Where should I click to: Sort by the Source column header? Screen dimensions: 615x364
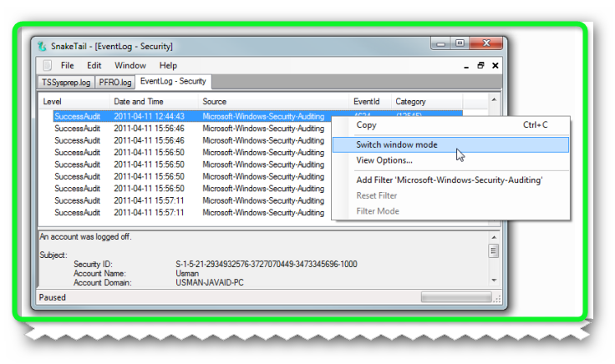(273, 102)
